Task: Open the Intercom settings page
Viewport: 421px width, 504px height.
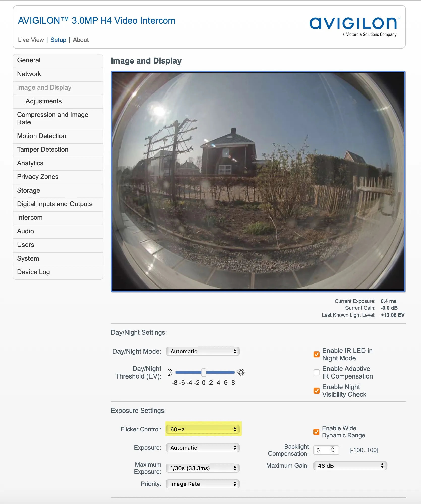Action: pyautogui.click(x=58, y=218)
